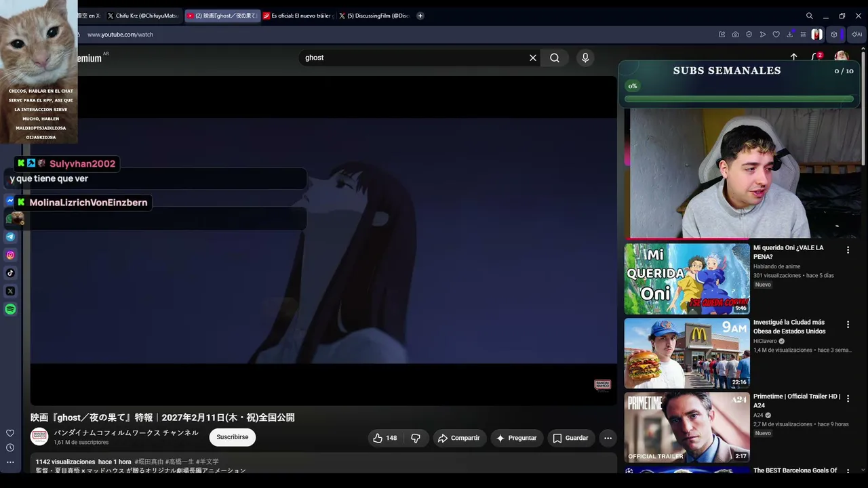Open the ad blocker shield icon
Viewport: 868px width, 488px height.
point(749,35)
